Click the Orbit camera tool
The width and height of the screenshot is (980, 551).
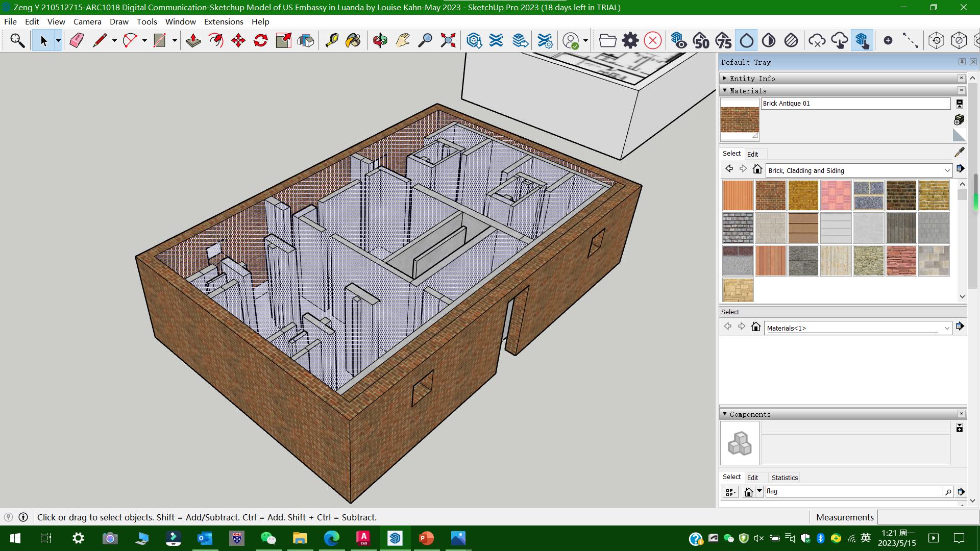coord(380,40)
